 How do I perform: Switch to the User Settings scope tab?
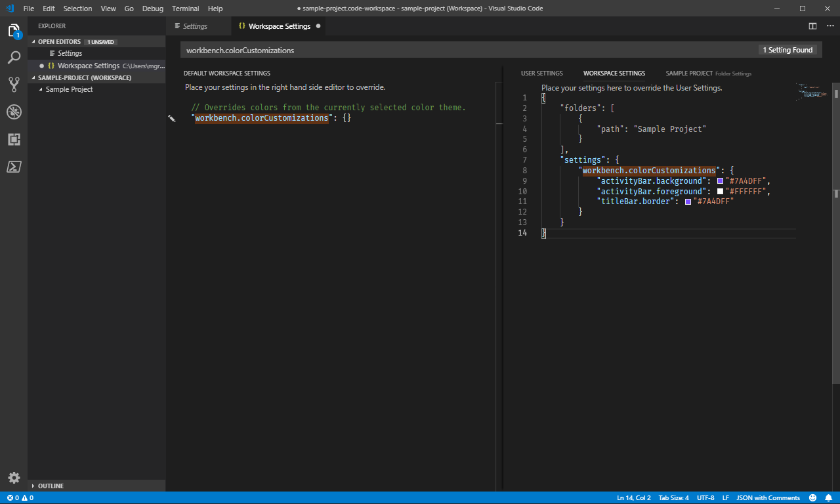pos(542,73)
